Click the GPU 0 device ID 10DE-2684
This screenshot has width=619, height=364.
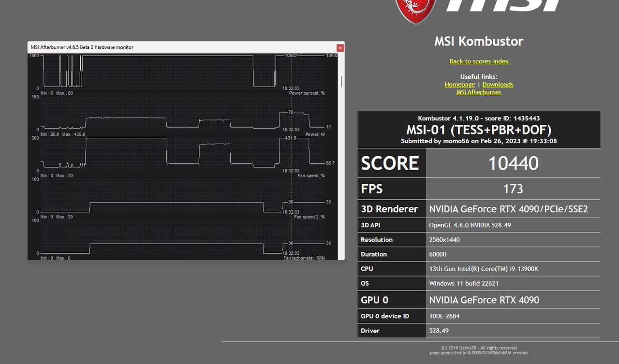coord(445,316)
